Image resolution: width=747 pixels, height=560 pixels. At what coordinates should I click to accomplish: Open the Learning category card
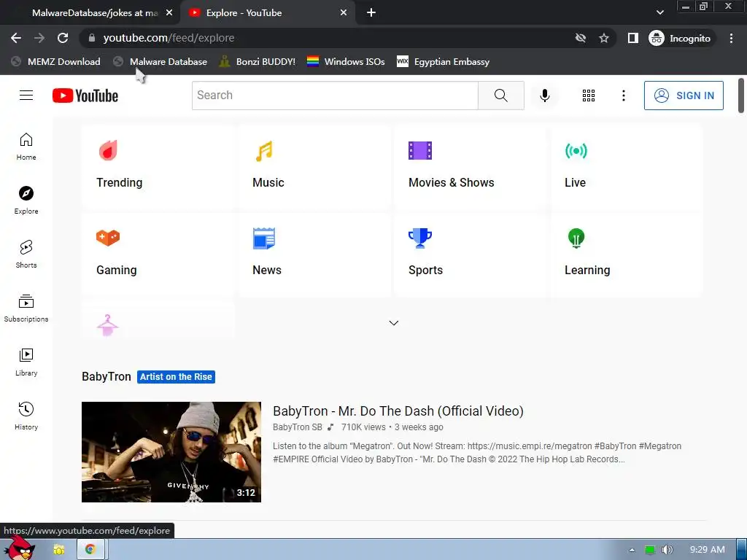pos(626,254)
